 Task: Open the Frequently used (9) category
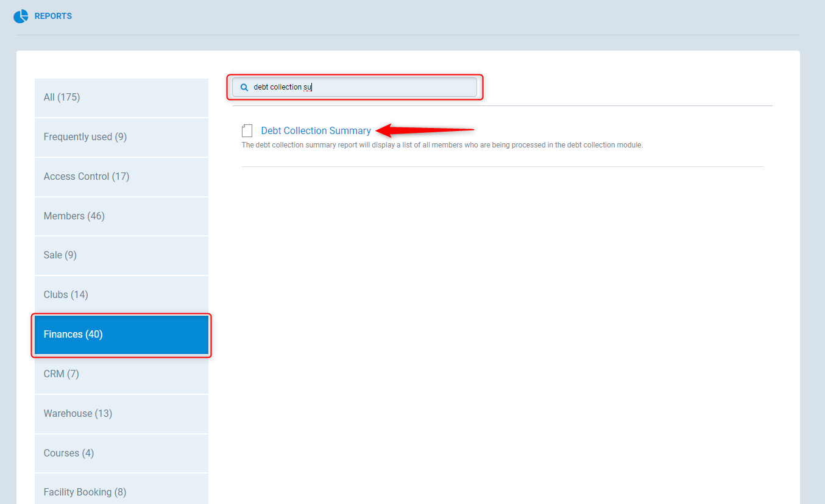[121, 137]
